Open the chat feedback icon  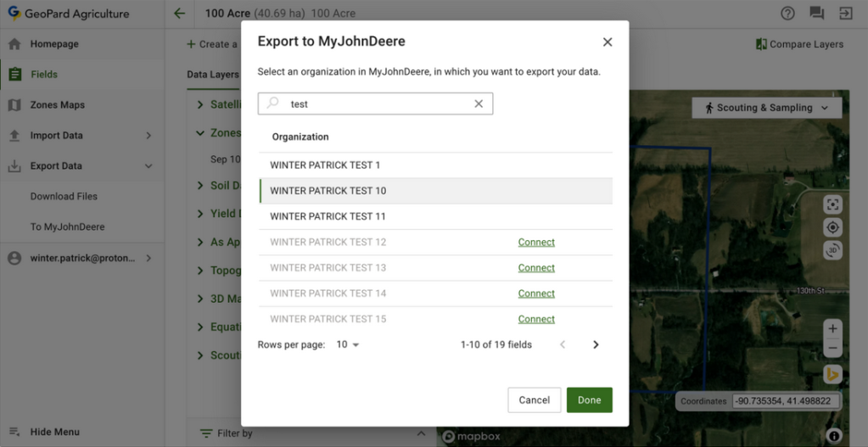816,14
